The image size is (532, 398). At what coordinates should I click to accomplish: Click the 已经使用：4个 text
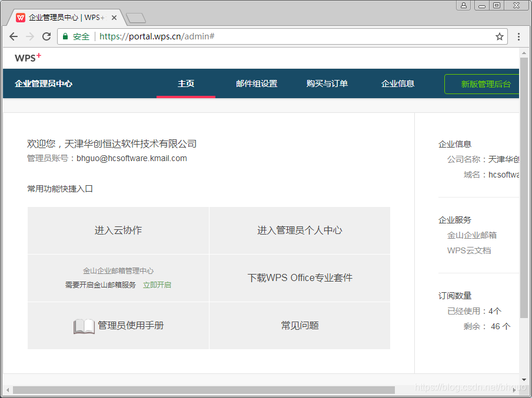pyautogui.click(x=474, y=311)
